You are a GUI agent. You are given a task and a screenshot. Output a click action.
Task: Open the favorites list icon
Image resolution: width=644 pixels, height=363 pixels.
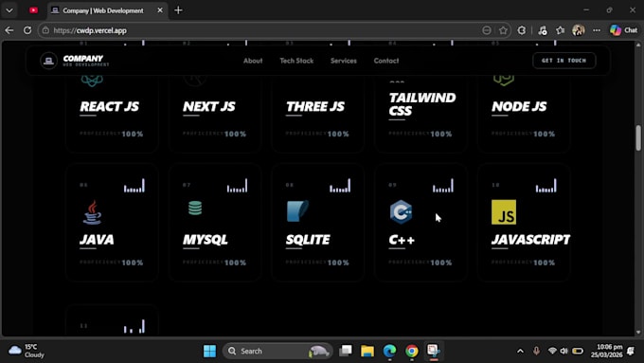(561, 30)
